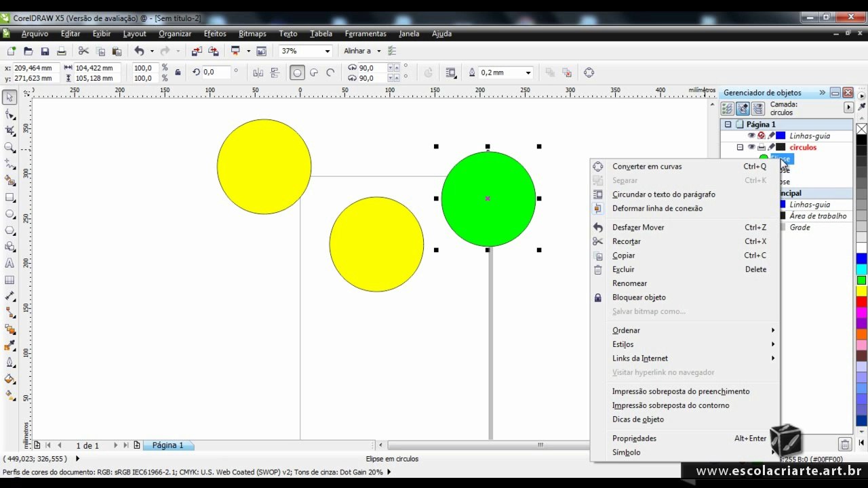Select the Polygon tool
This screenshot has height=488, width=868.
(x=9, y=230)
